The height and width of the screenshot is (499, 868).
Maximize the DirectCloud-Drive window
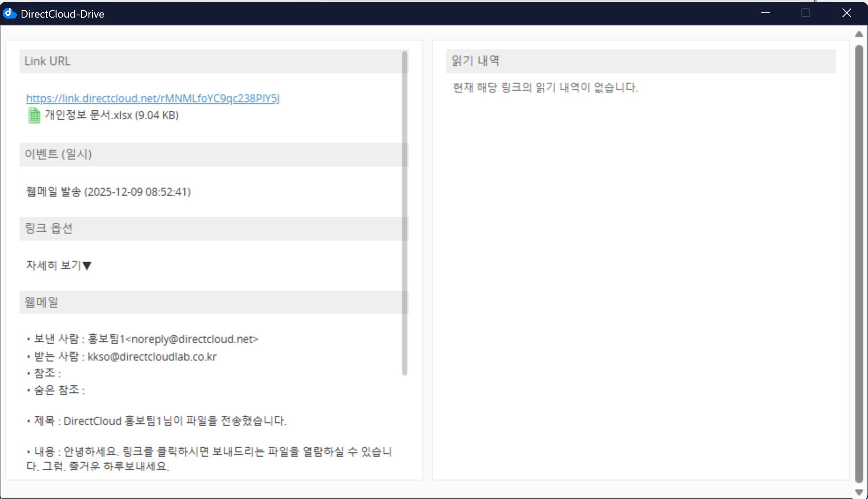806,13
